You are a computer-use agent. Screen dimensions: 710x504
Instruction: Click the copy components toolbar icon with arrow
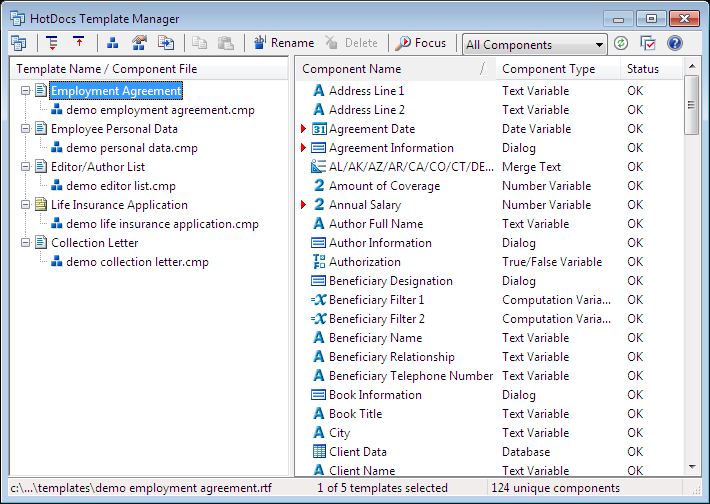point(166,43)
